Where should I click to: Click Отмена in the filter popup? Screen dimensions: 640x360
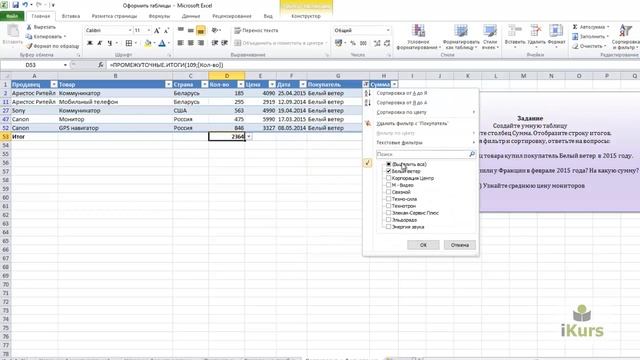(460, 245)
